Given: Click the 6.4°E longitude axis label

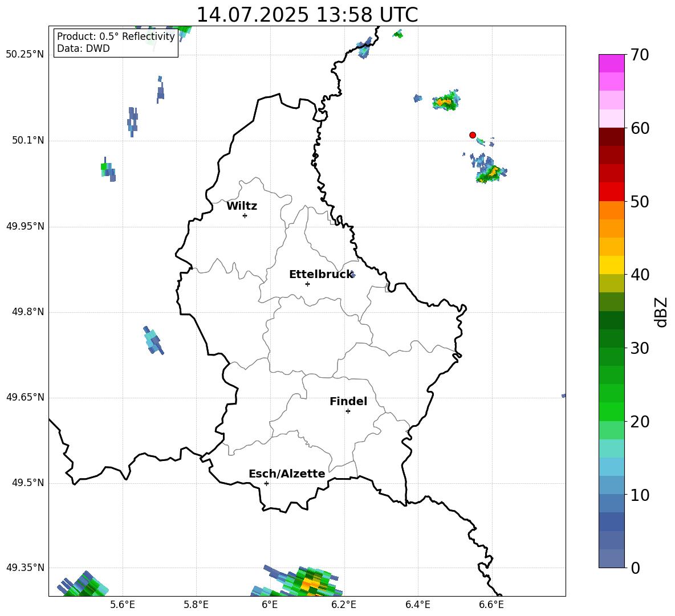Looking at the screenshot, I should [x=417, y=605].
